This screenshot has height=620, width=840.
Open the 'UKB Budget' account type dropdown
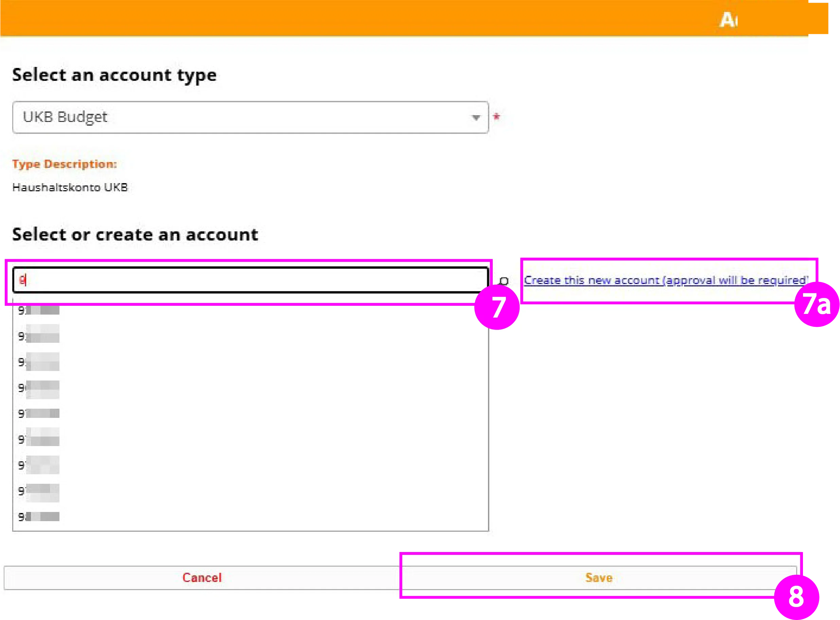[250, 117]
